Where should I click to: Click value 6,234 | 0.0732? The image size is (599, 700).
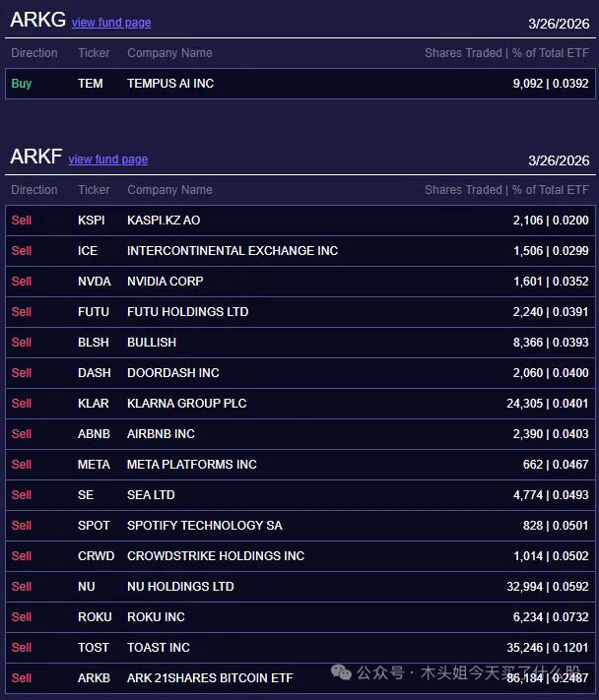pyautogui.click(x=551, y=617)
